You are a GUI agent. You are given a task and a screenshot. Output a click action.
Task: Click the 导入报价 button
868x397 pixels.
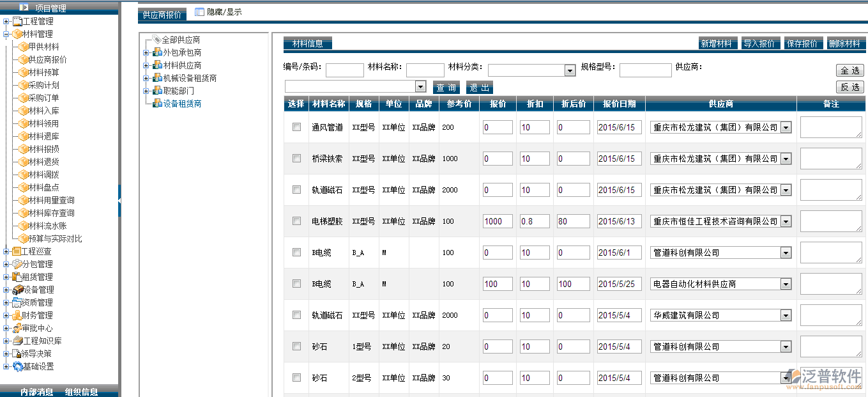[759, 43]
